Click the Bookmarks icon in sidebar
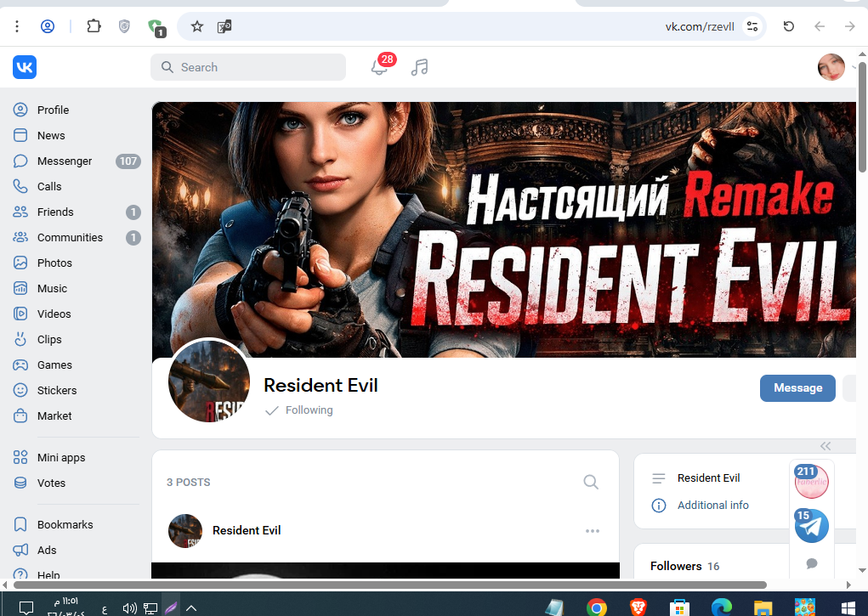Image resolution: width=868 pixels, height=616 pixels. (x=20, y=524)
